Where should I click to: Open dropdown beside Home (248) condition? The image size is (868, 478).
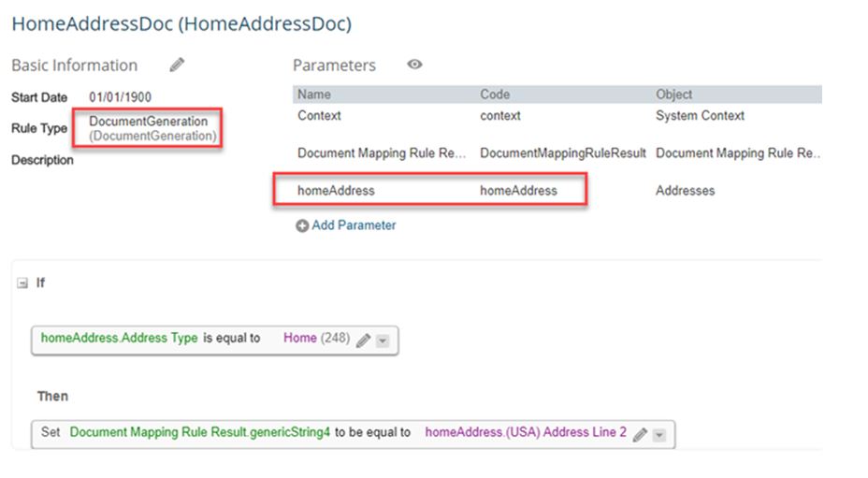[383, 340]
